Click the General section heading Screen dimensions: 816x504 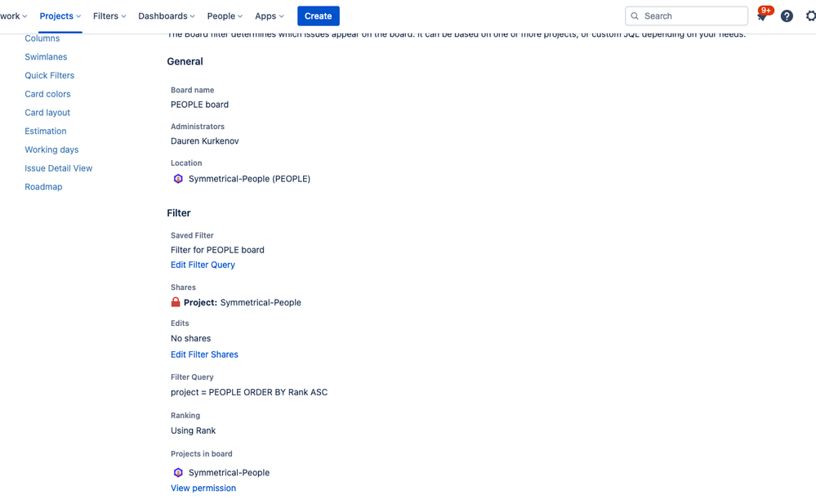click(x=185, y=61)
